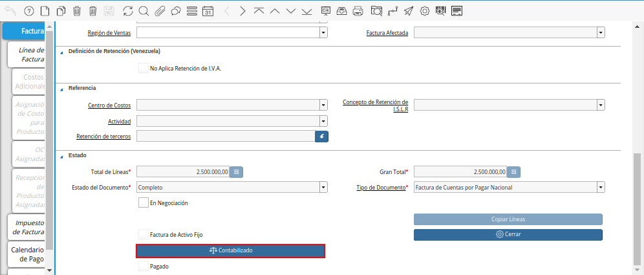Open the help icon in toolbar

coord(28,11)
